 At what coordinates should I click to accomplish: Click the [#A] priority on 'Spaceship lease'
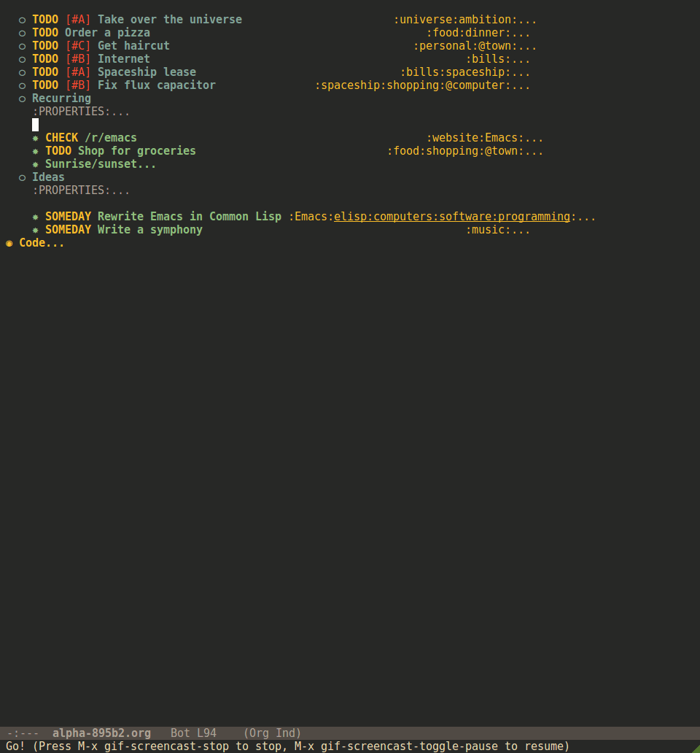pos(78,72)
